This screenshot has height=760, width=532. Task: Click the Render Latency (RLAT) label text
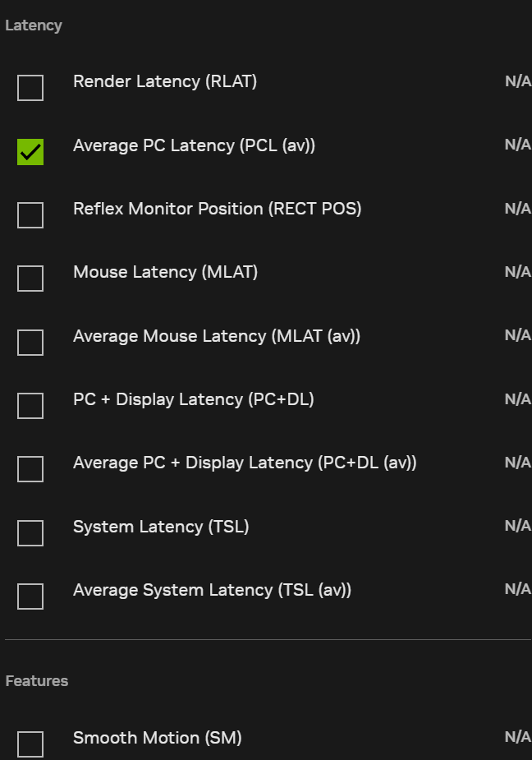(165, 81)
